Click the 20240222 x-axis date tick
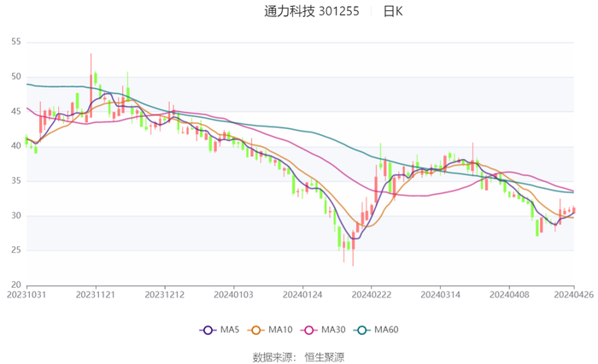The image size is (598, 364). (371, 294)
